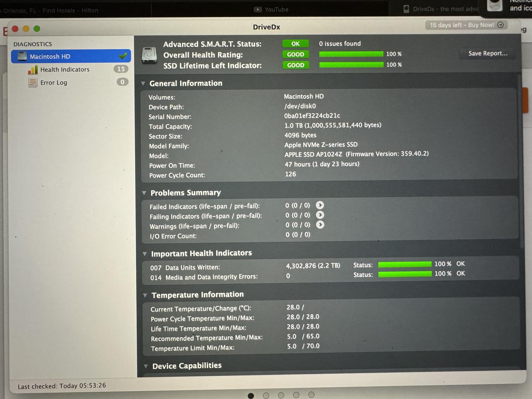Click the I/O Error Count value "0 (0 / 0)"
The image size is (532, 399).
(x=298, y=235)
